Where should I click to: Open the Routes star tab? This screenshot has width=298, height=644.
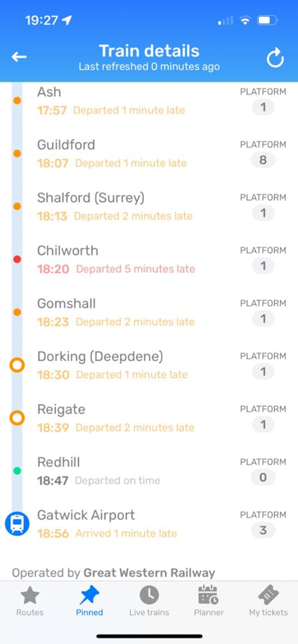30,601
